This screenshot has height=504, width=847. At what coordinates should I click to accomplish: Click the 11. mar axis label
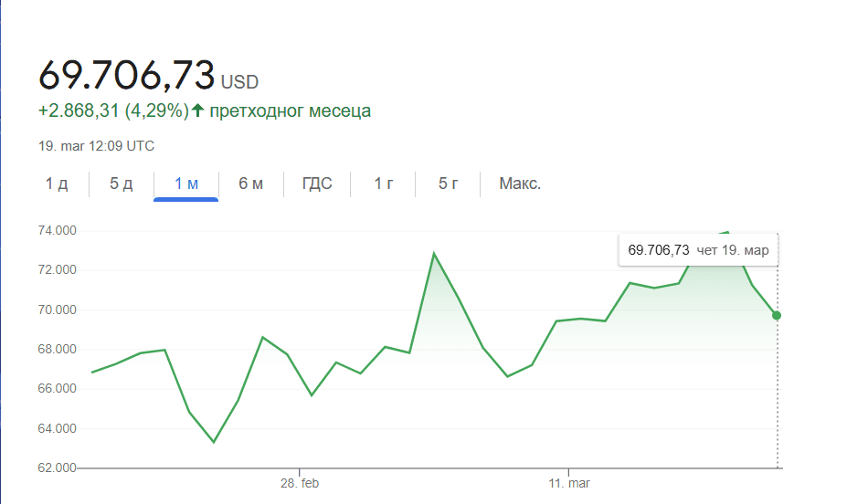click(567, 482)
